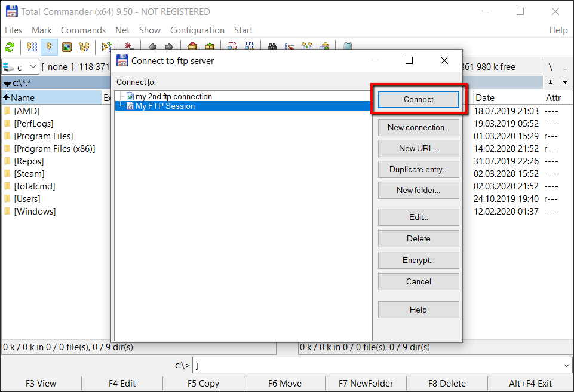The image size is (574, 392).
Task: Open the Show menu
Action: pyautogui.click(x=150, y=30)
